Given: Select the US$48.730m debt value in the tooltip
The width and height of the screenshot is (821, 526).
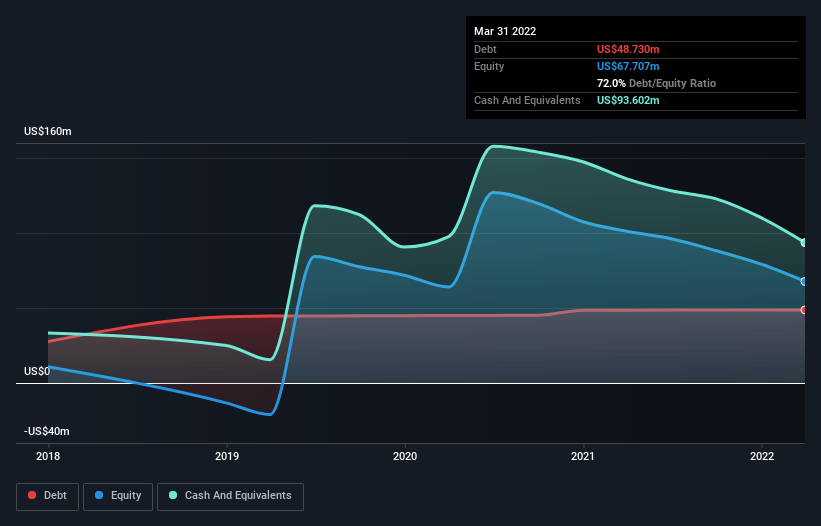Looking at the screenshot, I should pyautogui.click(x=628, y=49).
